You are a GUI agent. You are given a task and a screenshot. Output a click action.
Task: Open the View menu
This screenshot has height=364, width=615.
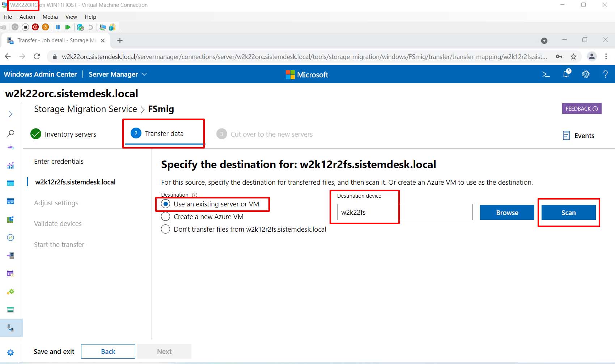pyautogui.click(x=71, y=17)
